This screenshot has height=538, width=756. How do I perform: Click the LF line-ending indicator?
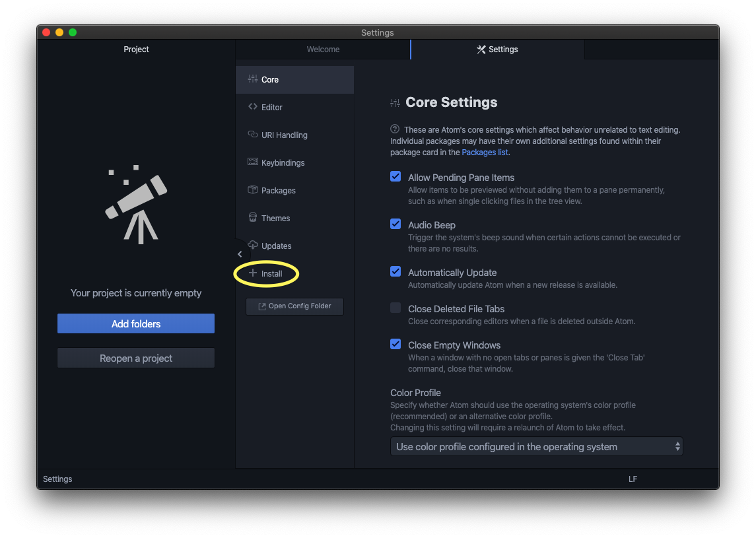[633, 479]
